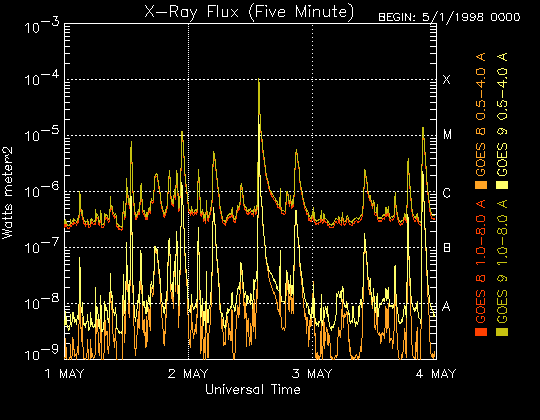Click the olive GOES 9 1.0-8.0 A legend swatch

pyautogui.click(x=502, y=332)
